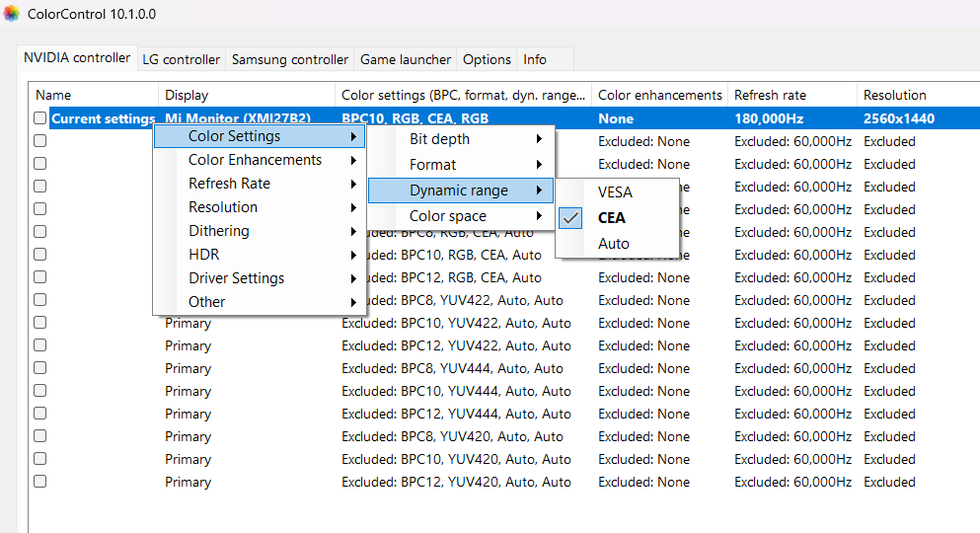Expand the Resolution submenu
This screenshot has height=533, width=980.
(x=260, y=207)
